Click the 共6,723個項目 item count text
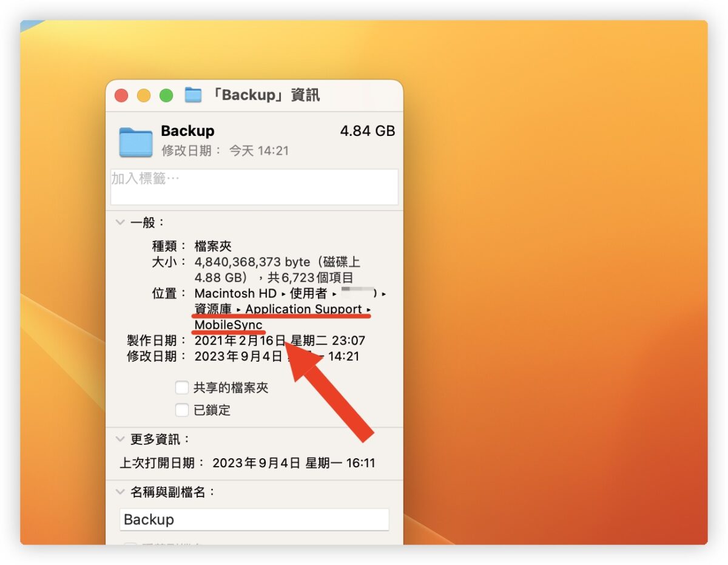 (310, 278)
